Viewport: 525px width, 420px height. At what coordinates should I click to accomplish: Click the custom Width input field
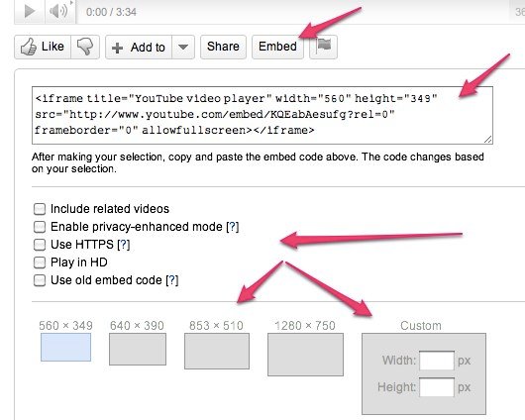(437, 361)
